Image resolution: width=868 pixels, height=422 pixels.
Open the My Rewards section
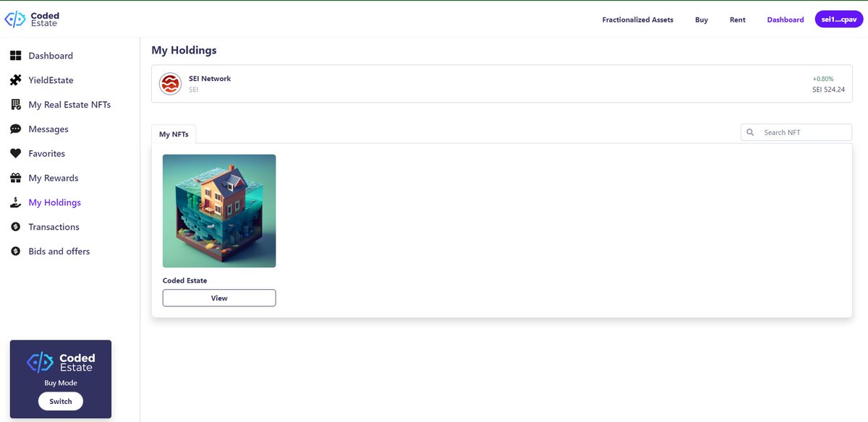point(54,178)
